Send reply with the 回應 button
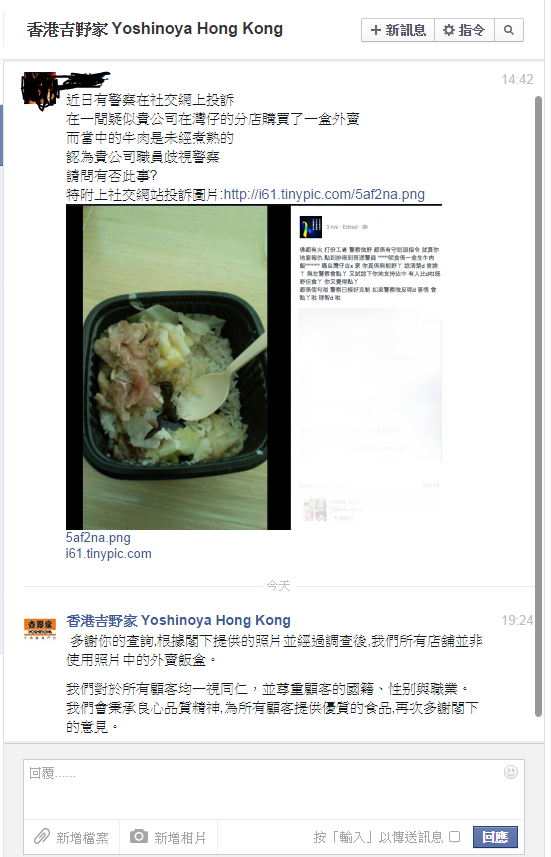 [495, 837]
